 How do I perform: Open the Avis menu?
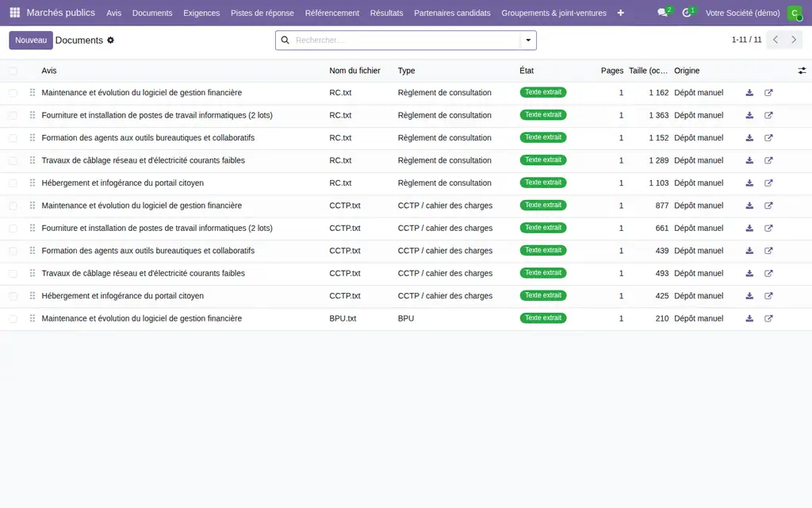click(114, 13)
